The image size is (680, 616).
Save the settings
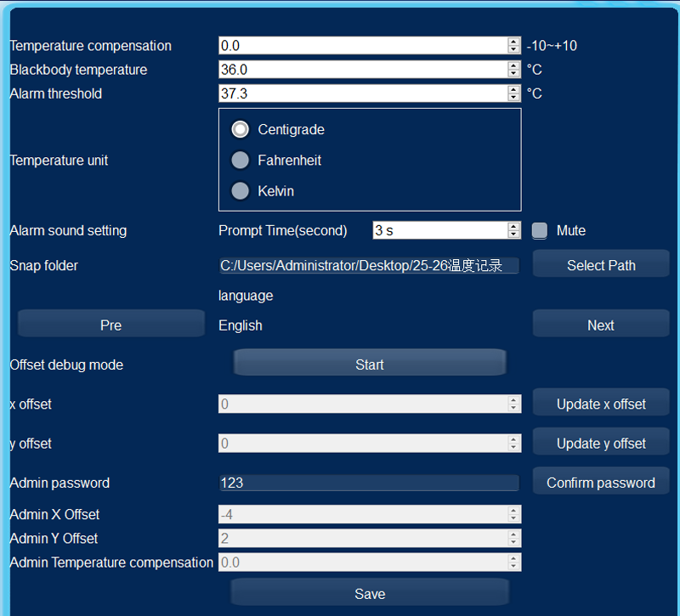tap(370, 593)
